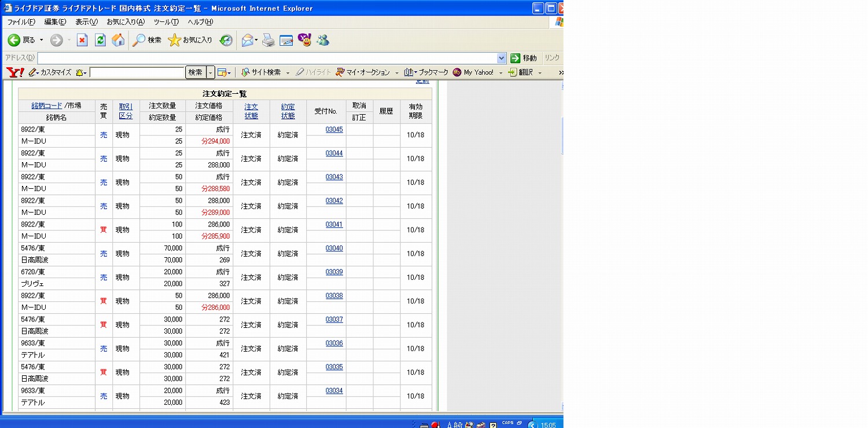Open the Back button history dropdown arrow
This screenshot has width=868, height=428.
42,40
